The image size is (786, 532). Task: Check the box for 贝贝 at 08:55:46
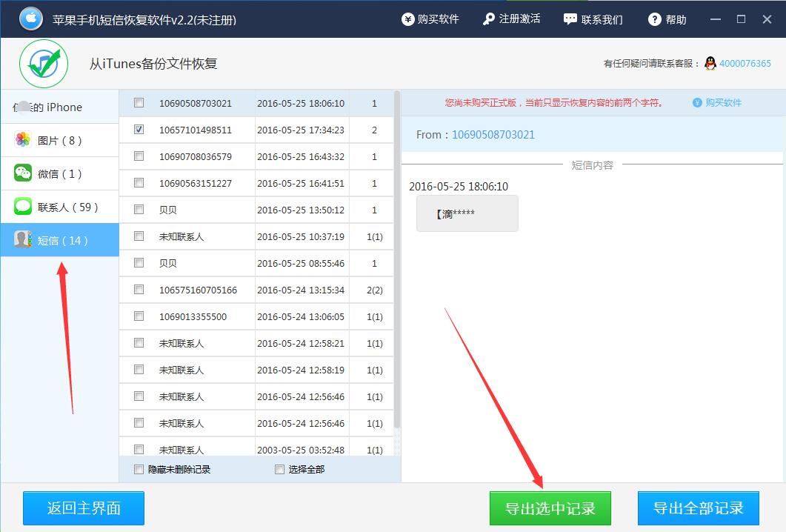[x=139, y=263]
